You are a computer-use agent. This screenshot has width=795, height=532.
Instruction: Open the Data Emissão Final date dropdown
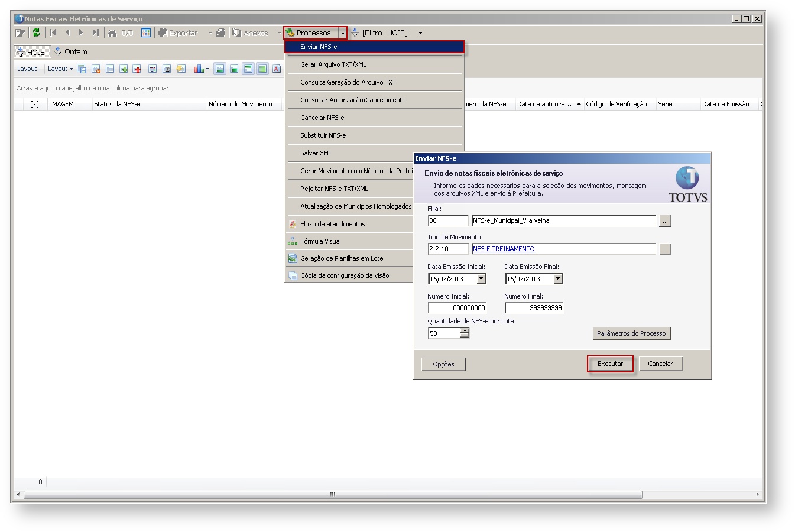coord(557,279)
